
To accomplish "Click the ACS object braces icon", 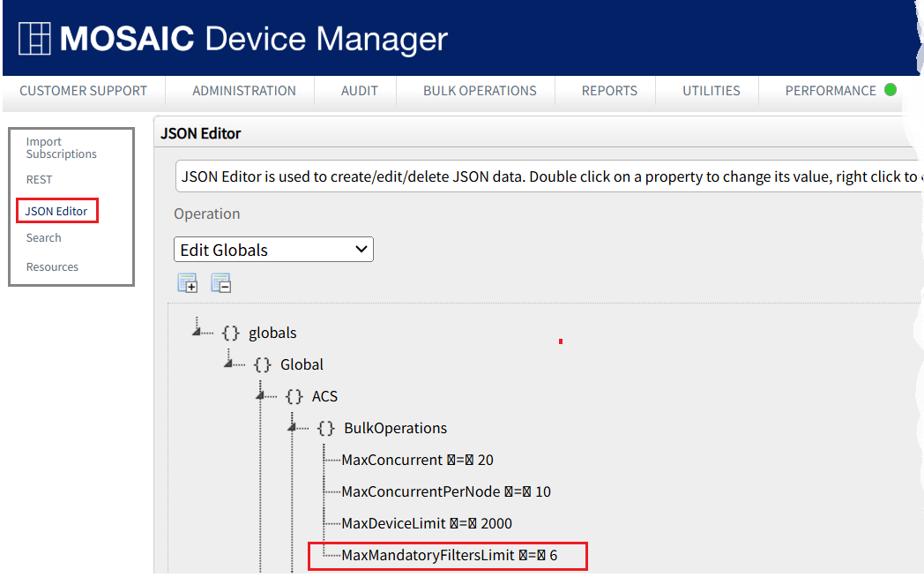I will tap(294, 396).
